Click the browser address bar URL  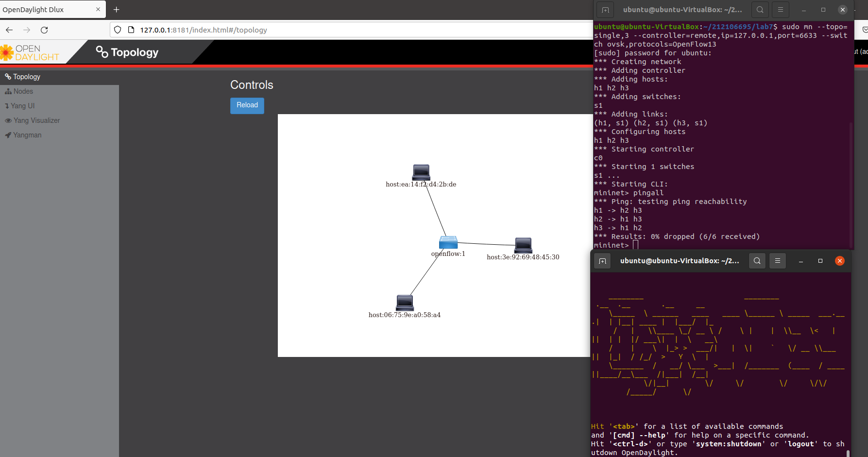coord(204,30)
